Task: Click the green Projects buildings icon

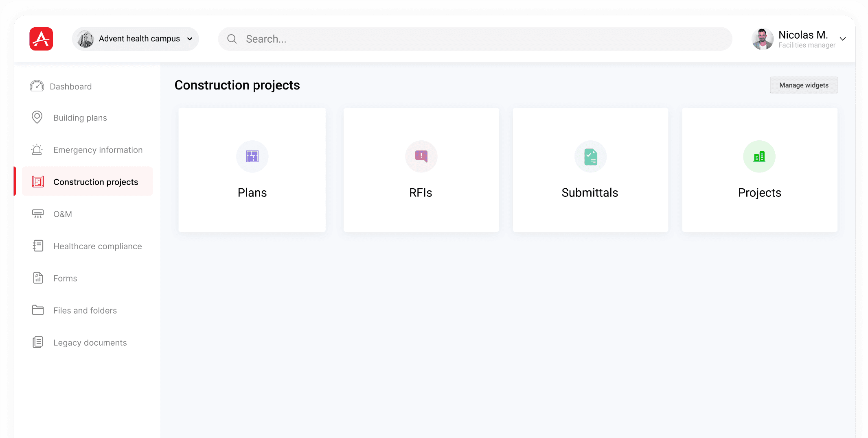Action: click(x=759, y=157)
